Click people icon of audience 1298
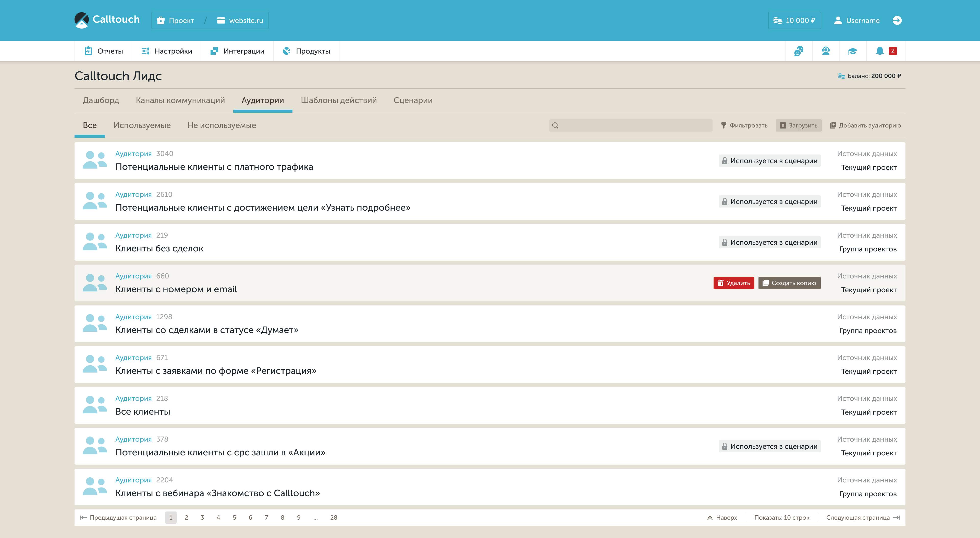The width and height of the screenshot is (980, 538). [95, 323]
